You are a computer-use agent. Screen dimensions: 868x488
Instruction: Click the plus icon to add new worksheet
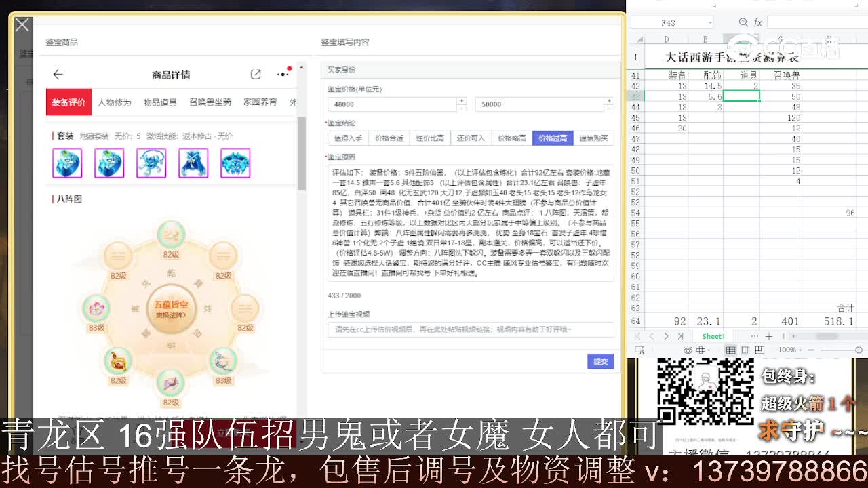[768, 336]
